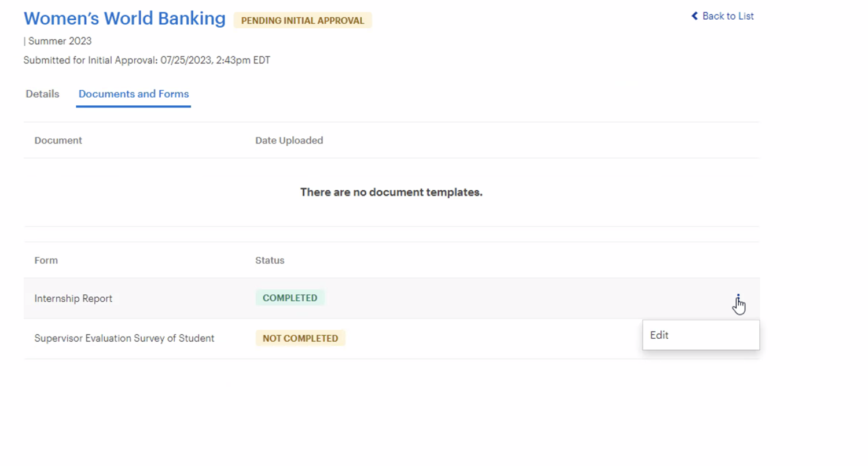Click the Status column header
The width and height of the screenshot is (868, 466).
click(270, 260)
